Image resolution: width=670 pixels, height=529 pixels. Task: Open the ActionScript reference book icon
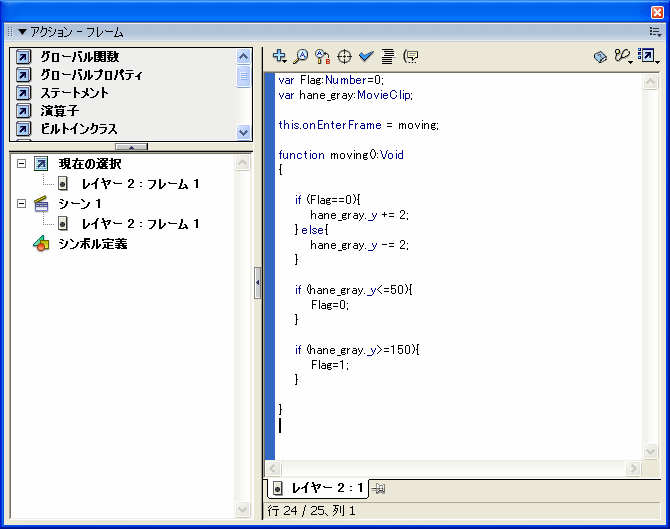point(600,56)
